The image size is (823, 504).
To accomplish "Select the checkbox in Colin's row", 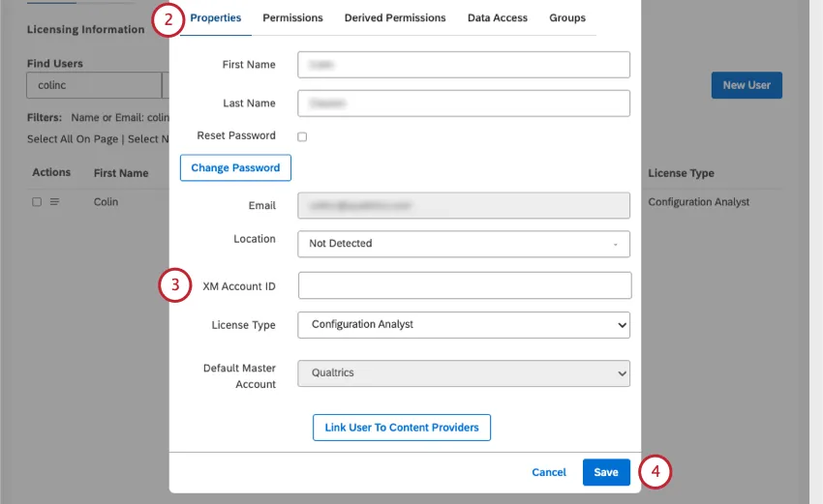I will [37, 202].
